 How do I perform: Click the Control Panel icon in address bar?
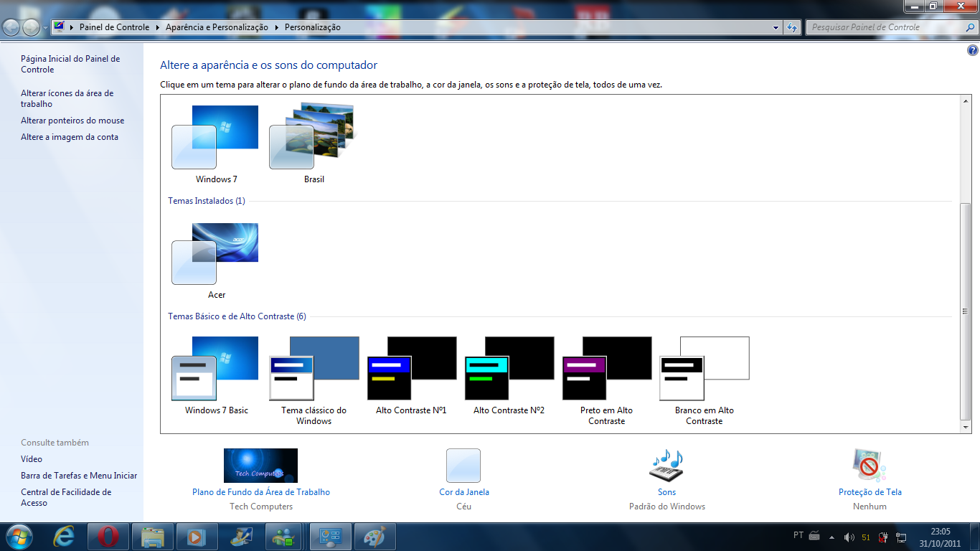click(x=60, y=27)
